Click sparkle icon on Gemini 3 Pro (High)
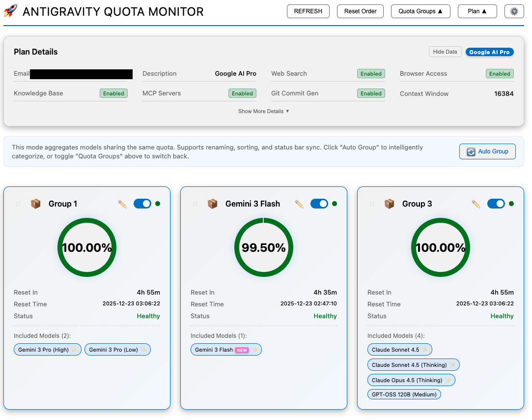 click(x=74, y=349)
